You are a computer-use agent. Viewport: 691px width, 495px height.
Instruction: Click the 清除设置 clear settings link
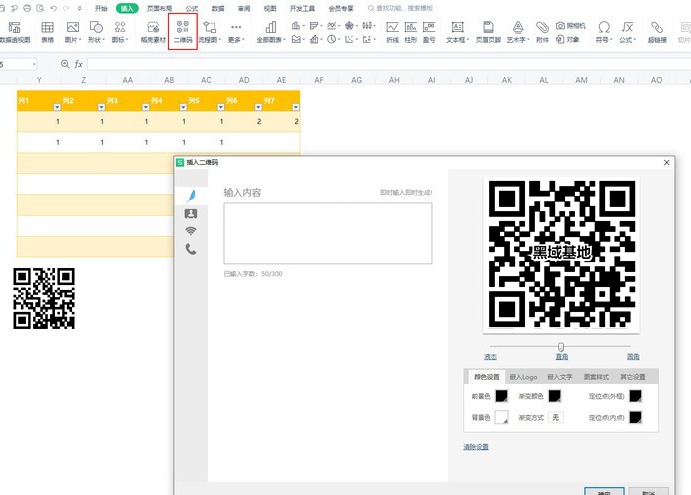(x=476, y=447)
